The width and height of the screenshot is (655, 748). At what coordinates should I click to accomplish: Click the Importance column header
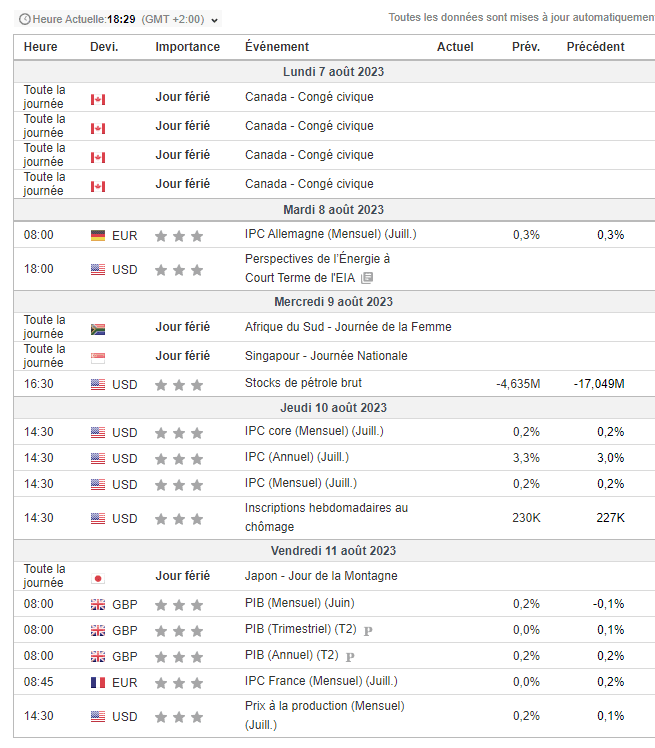187,47
